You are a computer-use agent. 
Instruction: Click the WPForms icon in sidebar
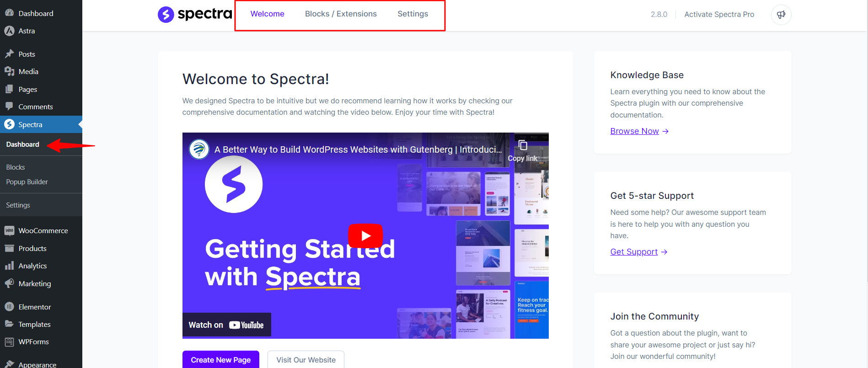[9, 341]
